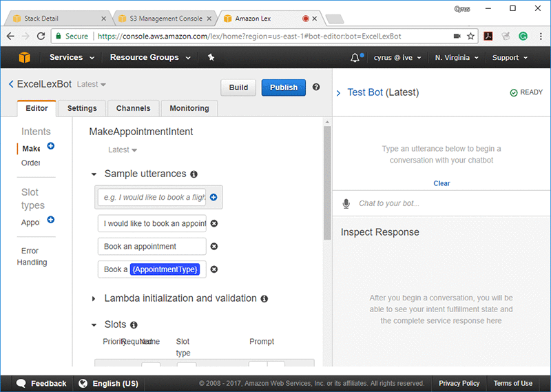Image resolution: width=551 pixels, height=392 pixels.
Task: Open the bot version Latest dropdown beside ExcelLexBot
Action: click(x=92, y=84)
